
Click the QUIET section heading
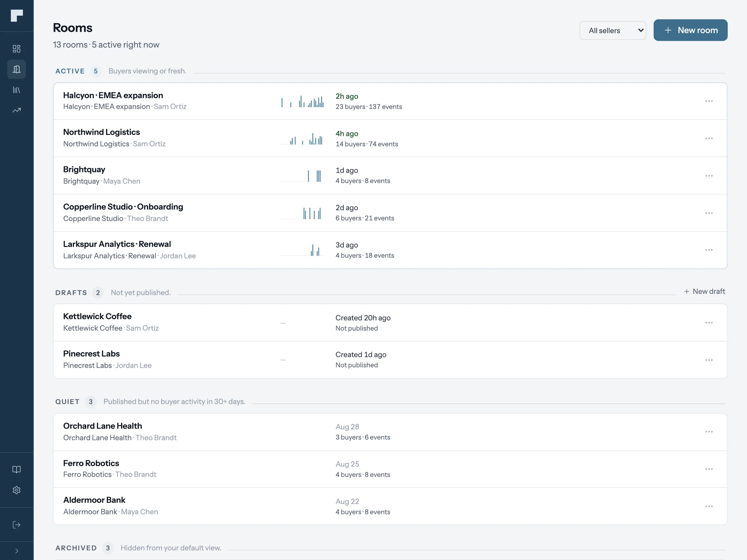point(67,402)
